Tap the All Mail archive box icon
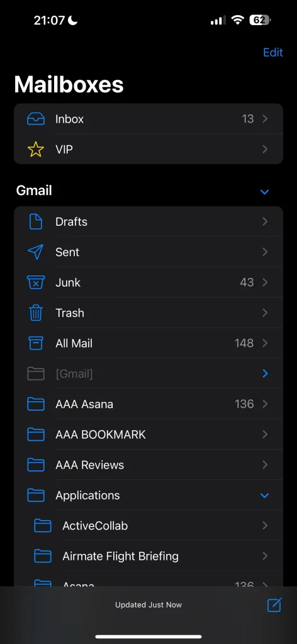The image size is (297, 644). click(36, 343)
